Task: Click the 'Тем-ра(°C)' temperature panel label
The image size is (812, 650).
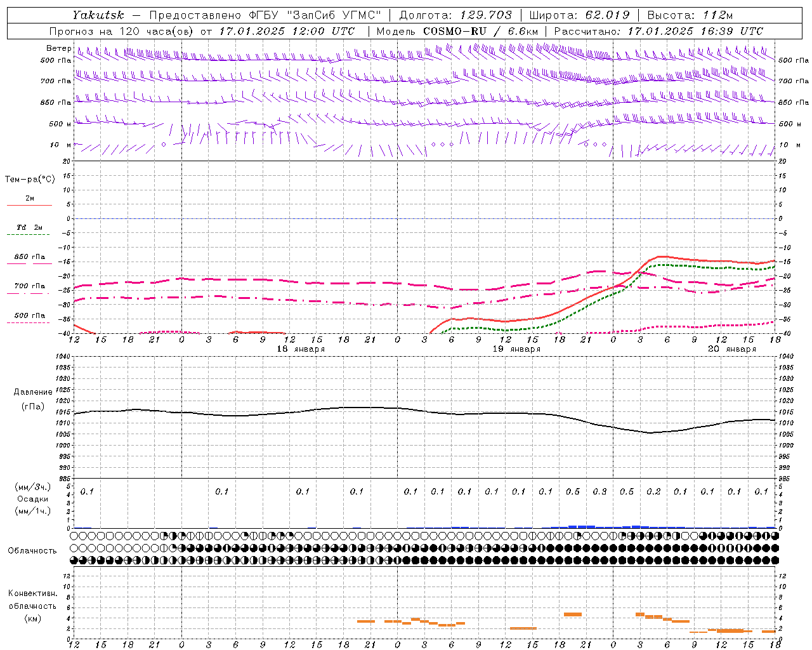Action: [x=30, y=180]
